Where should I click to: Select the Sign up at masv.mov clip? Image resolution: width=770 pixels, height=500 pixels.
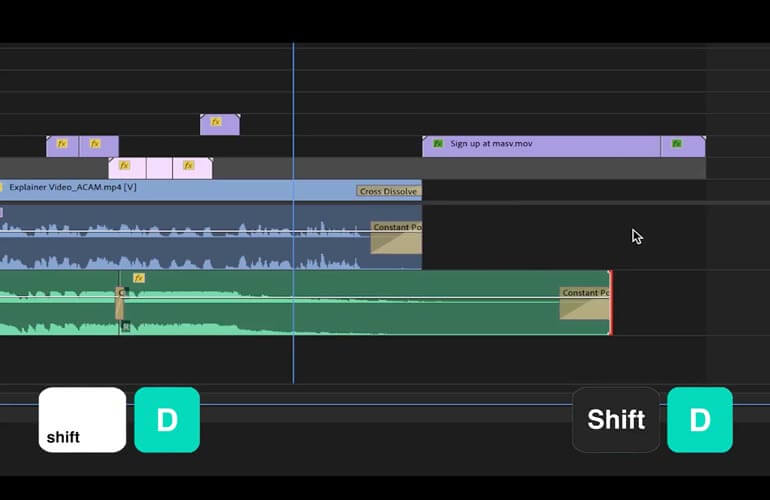pyautogui.click(x=541, y=146)
